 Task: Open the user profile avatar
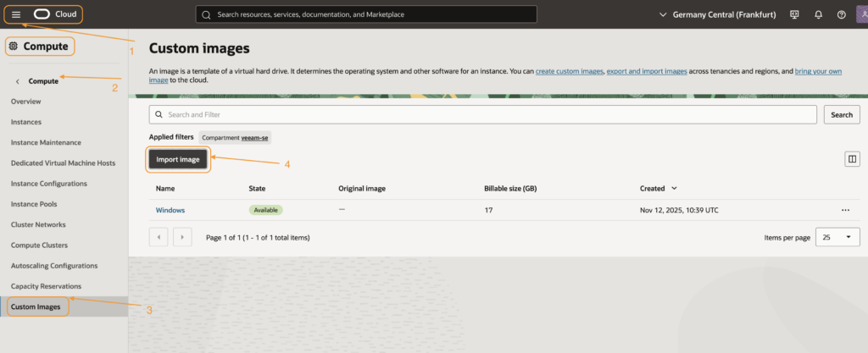click(860, 14)
